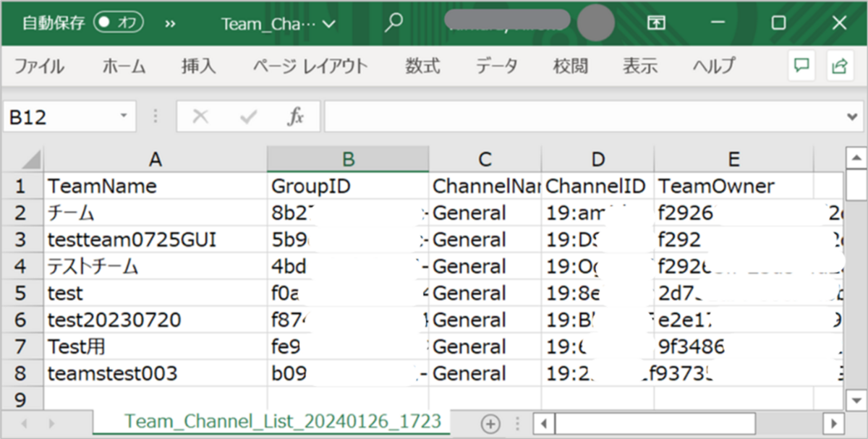Viewport: 868px width, 439px height.
Task: Click the horizontal scrollbar thumb
Action: coord(655,423)
